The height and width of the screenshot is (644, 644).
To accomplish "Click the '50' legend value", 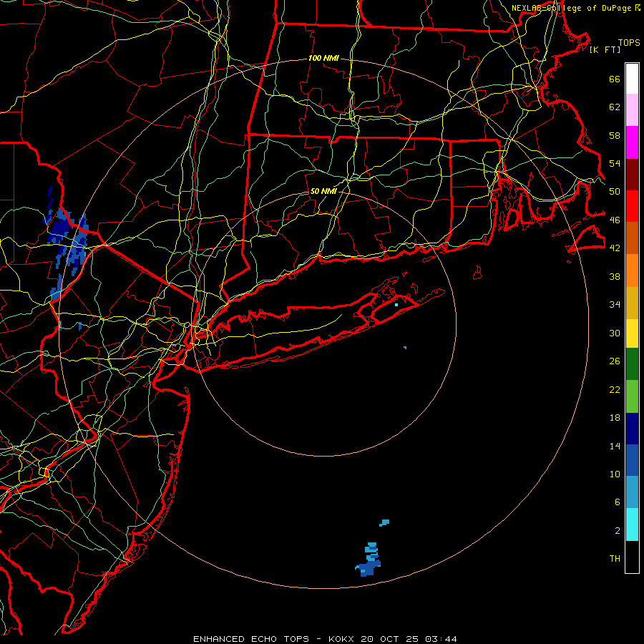I will tap(615, 192).
